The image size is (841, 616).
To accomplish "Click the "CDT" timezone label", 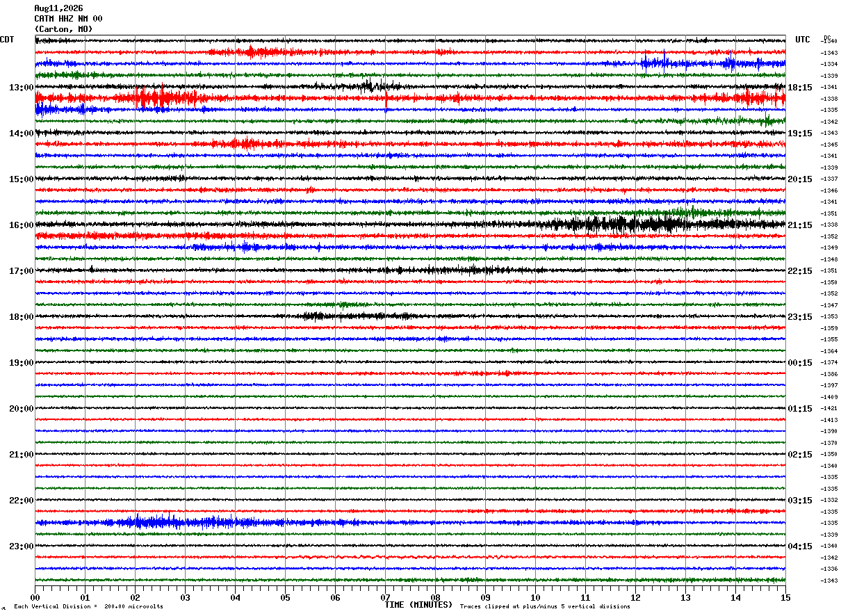I will (x=7, y=40).
